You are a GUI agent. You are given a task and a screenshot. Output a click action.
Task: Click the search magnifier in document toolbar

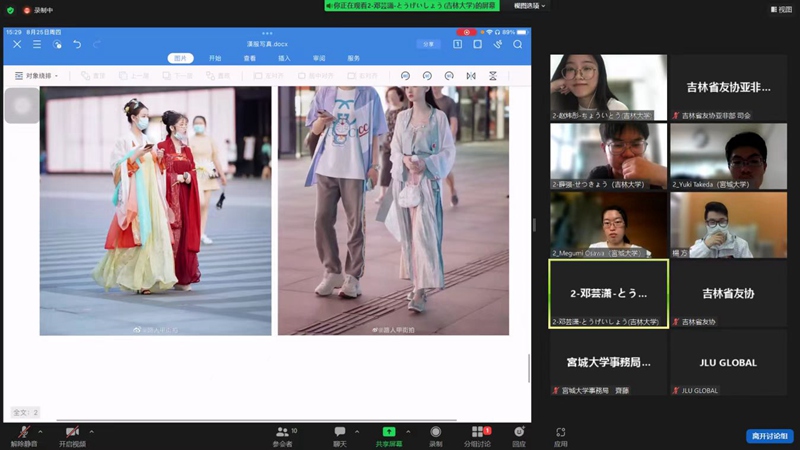point(517,44)
